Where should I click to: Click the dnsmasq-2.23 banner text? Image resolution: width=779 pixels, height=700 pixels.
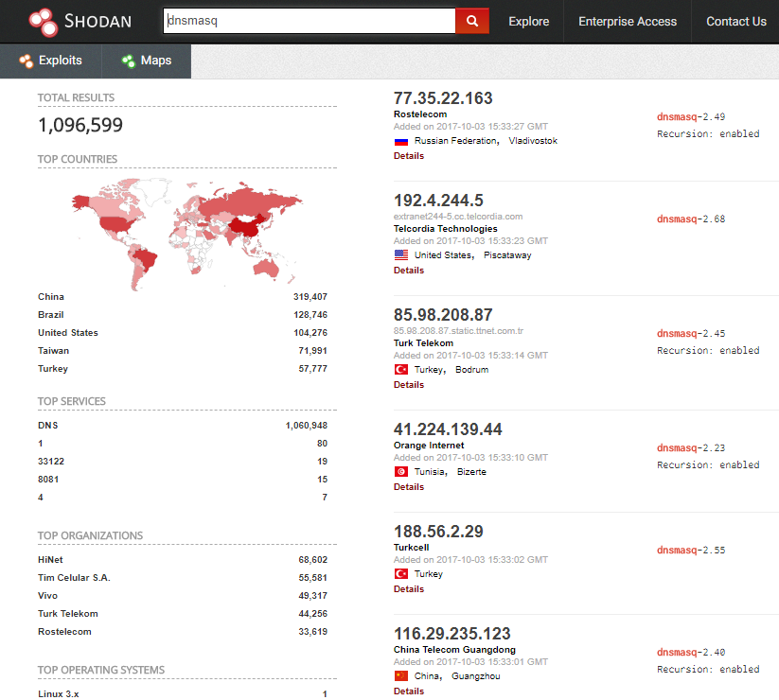(x=691, y=447)
